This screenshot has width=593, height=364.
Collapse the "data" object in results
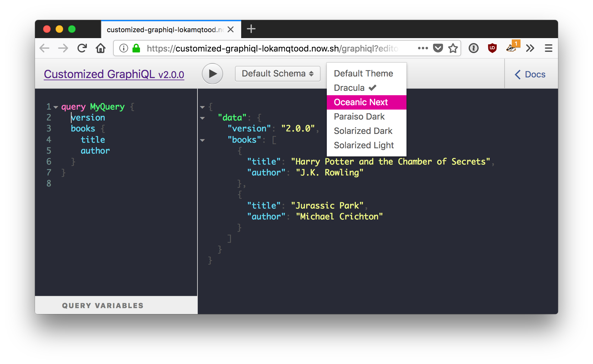coord(202,118)
